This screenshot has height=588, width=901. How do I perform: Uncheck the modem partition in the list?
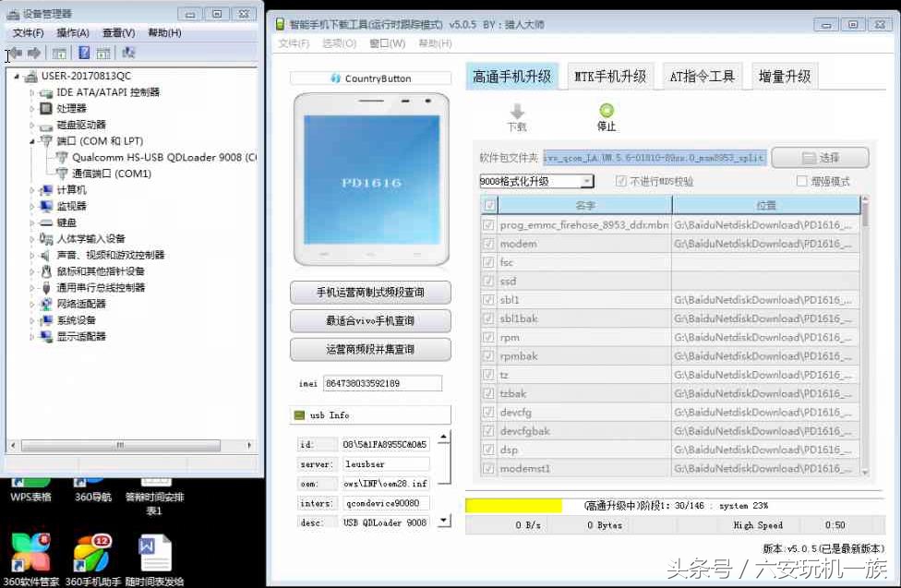[487, 243]
